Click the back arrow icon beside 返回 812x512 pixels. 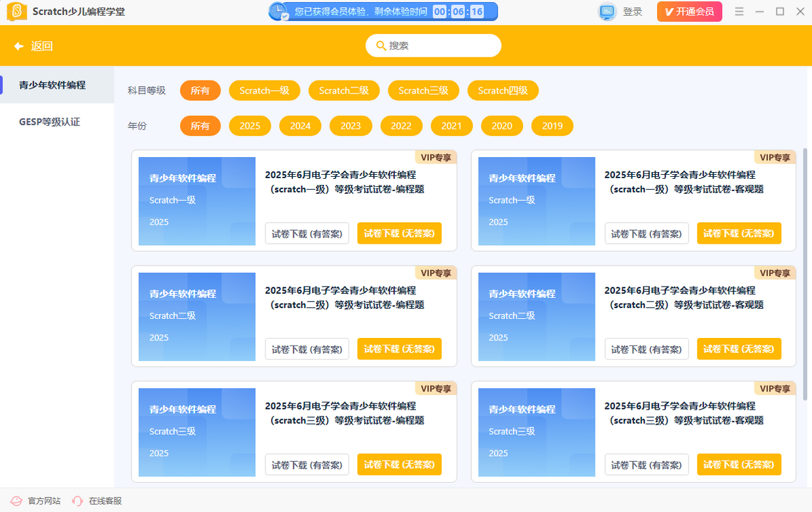19,46
